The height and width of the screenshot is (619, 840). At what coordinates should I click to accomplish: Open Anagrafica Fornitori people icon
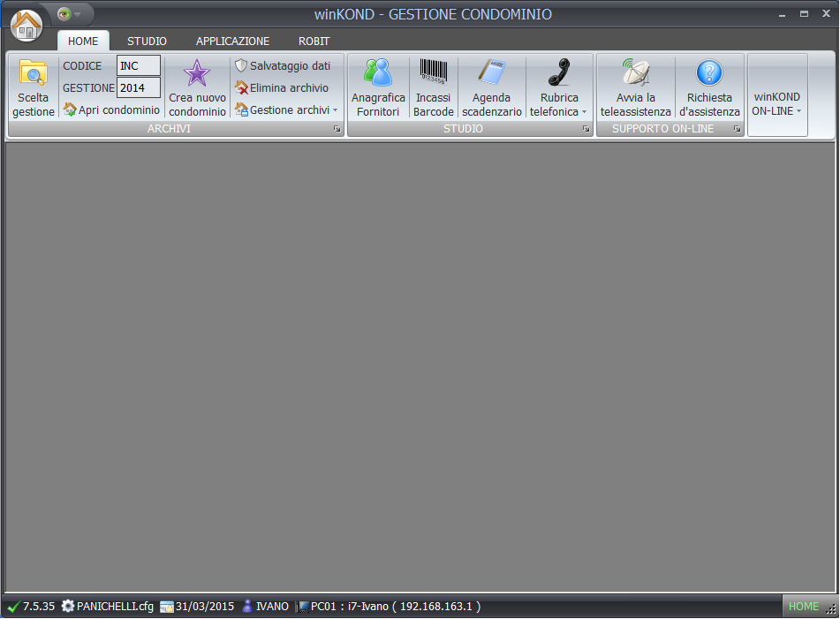point(378,72)
